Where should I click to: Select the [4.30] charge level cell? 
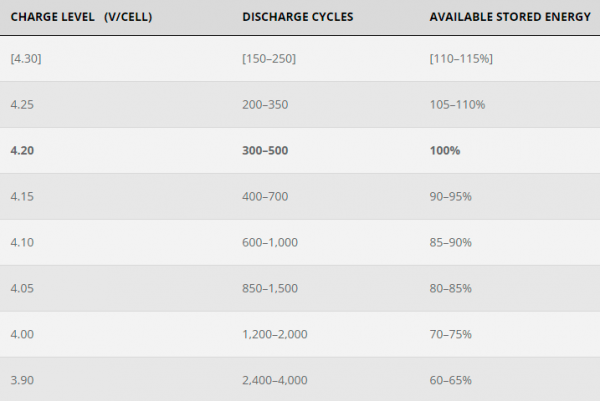tap(26, 59)
